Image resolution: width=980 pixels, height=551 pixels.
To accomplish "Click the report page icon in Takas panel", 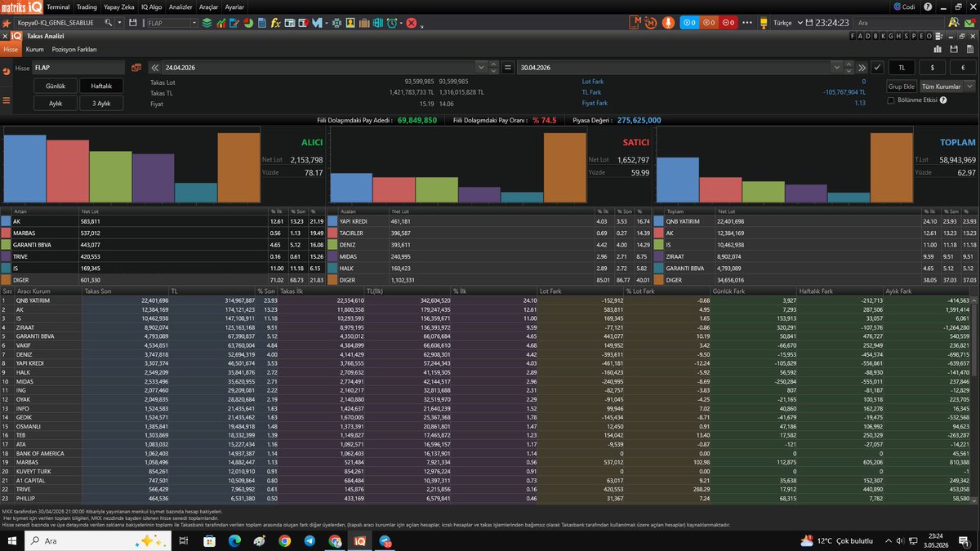I will pyautogui.click(x=970, y=50).
